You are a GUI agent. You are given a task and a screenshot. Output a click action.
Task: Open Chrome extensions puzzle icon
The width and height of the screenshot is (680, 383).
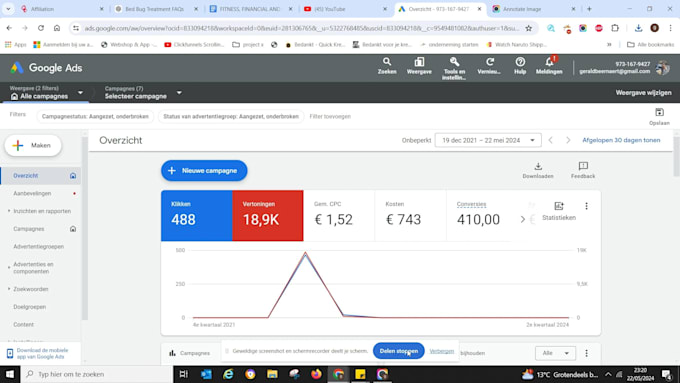tap(615, 28)
